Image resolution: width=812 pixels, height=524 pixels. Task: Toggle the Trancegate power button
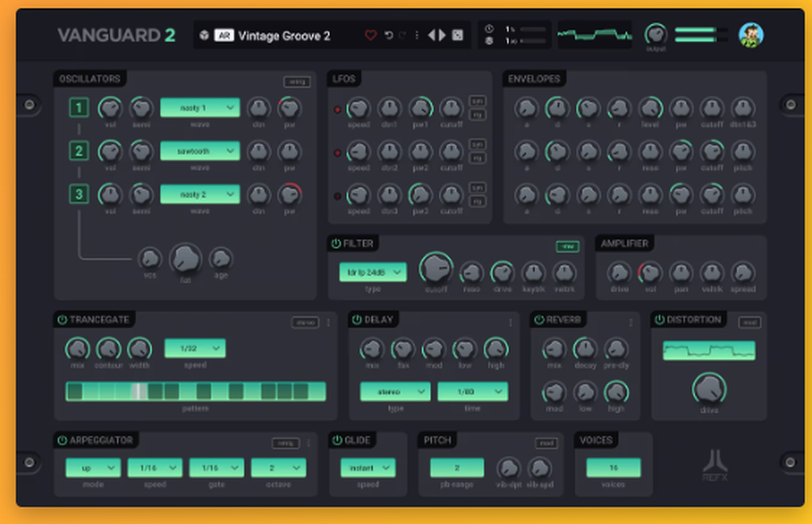63,319
